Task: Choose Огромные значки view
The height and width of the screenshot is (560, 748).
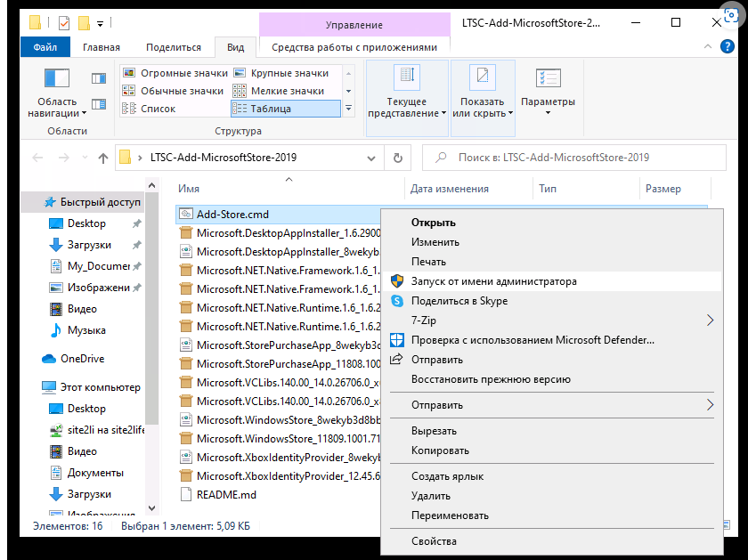Action: click(175, 73)
